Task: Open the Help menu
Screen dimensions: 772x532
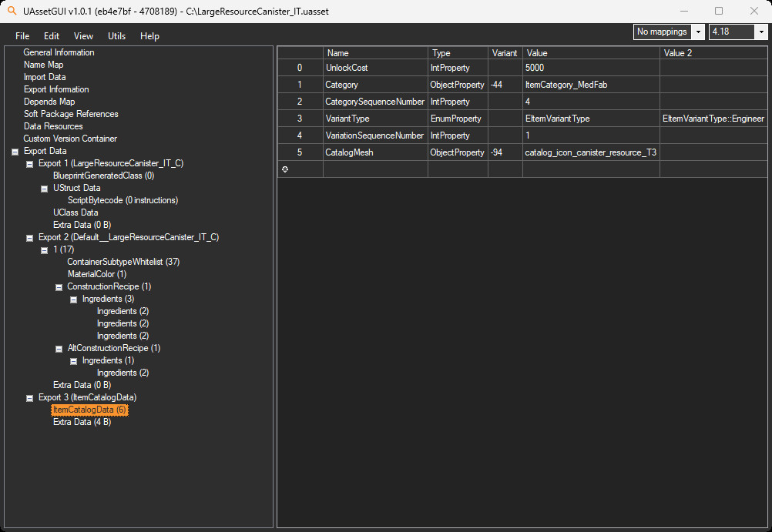Action: [149, 36]
